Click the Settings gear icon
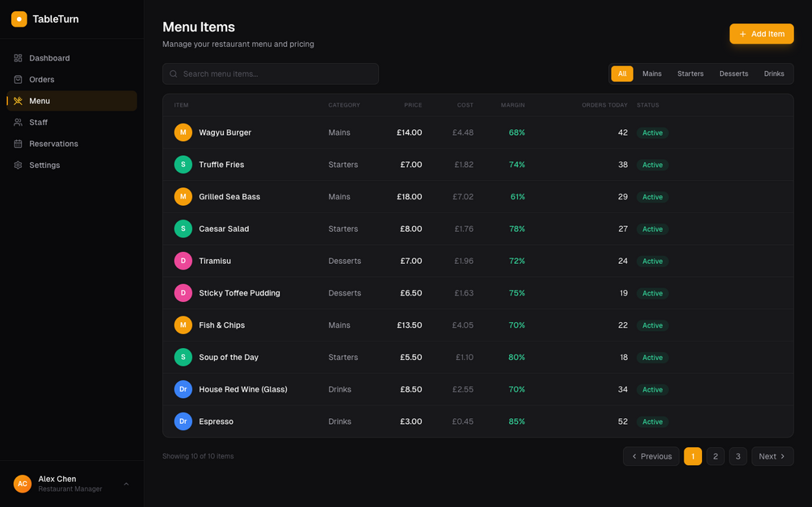 [18, 165]
